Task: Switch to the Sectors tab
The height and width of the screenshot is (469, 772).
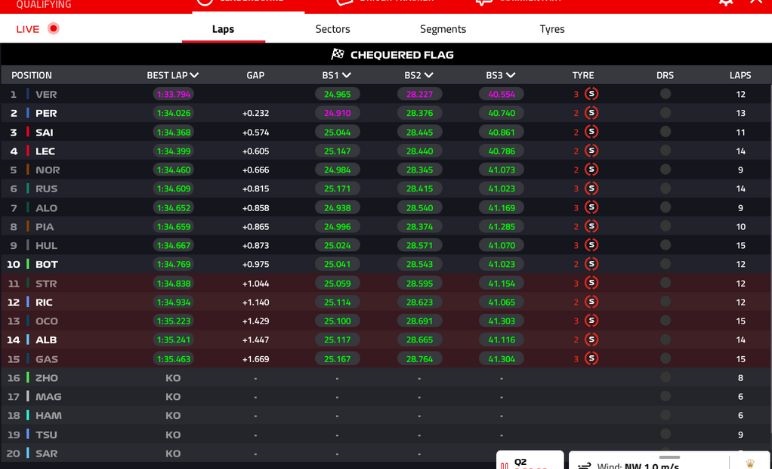Action: [x=332, y=30]
